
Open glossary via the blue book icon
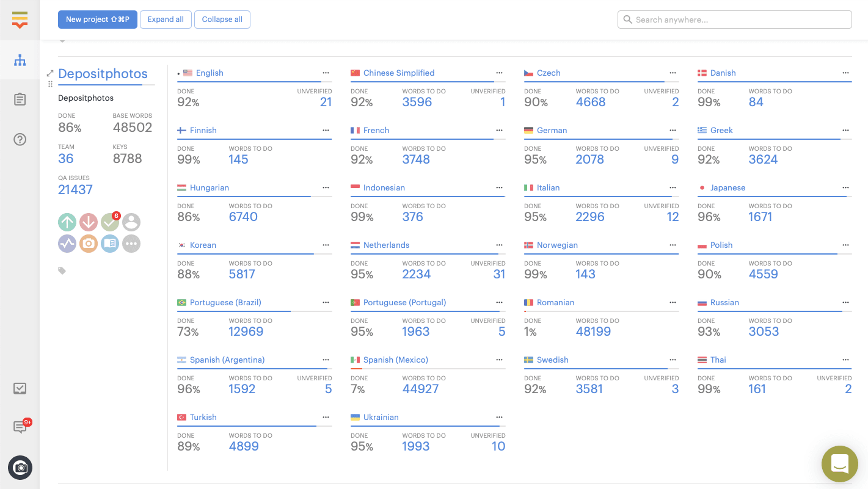tap(110, 244)
